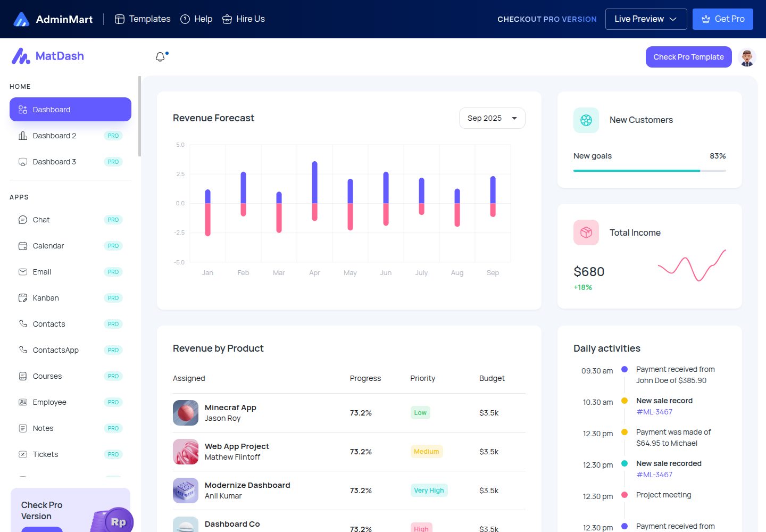Click Help in the top bar

(x=196, y=19)
